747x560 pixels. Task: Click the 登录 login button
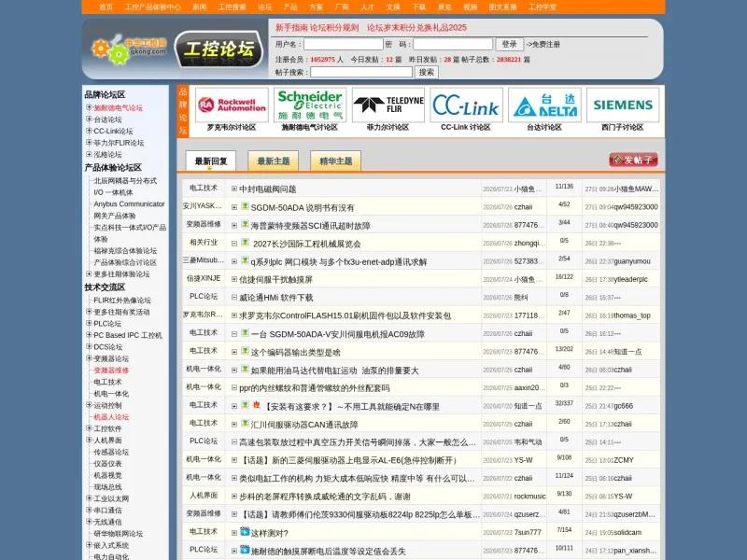click(509, 44)
